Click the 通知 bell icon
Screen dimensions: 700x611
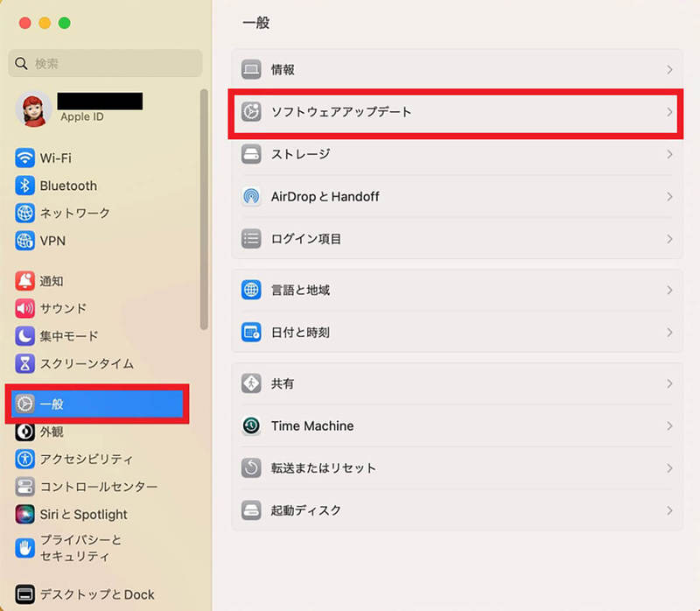(x=25, y=281)
